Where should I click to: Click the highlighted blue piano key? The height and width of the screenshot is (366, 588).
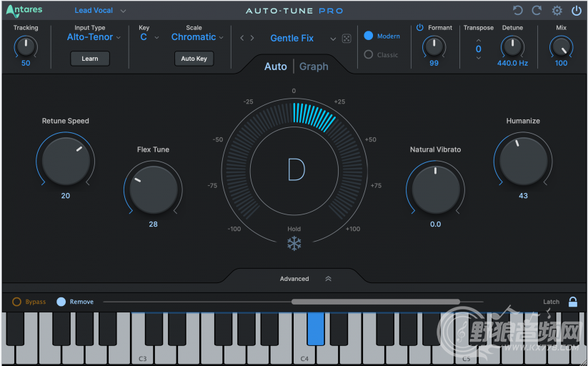click(315, 328)
